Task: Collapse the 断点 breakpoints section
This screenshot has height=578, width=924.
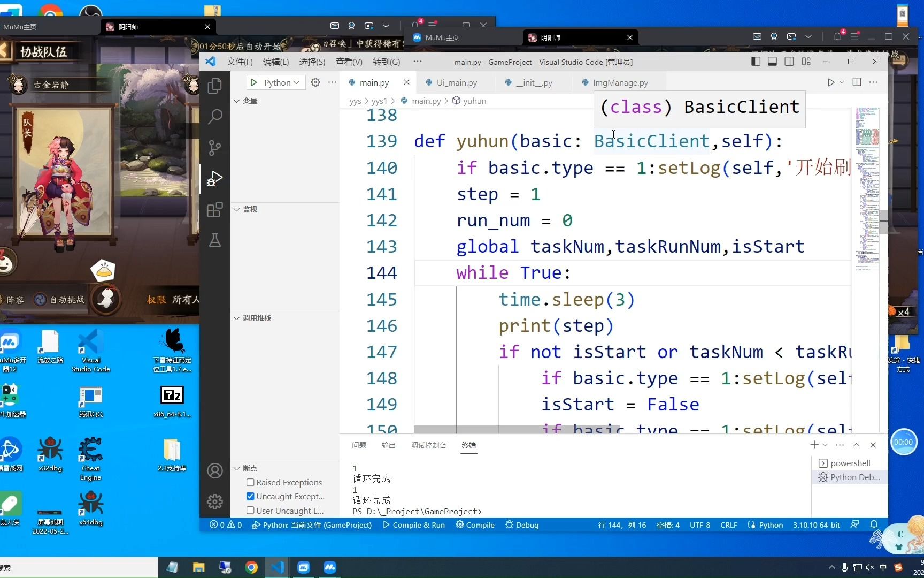Action: pyautogui.click(x=236, y=468)
